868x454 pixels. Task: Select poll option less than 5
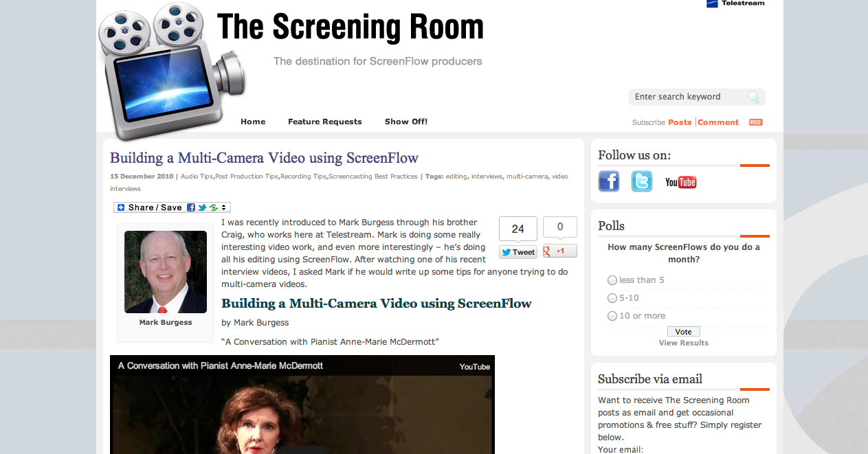(x=612, y=280)
